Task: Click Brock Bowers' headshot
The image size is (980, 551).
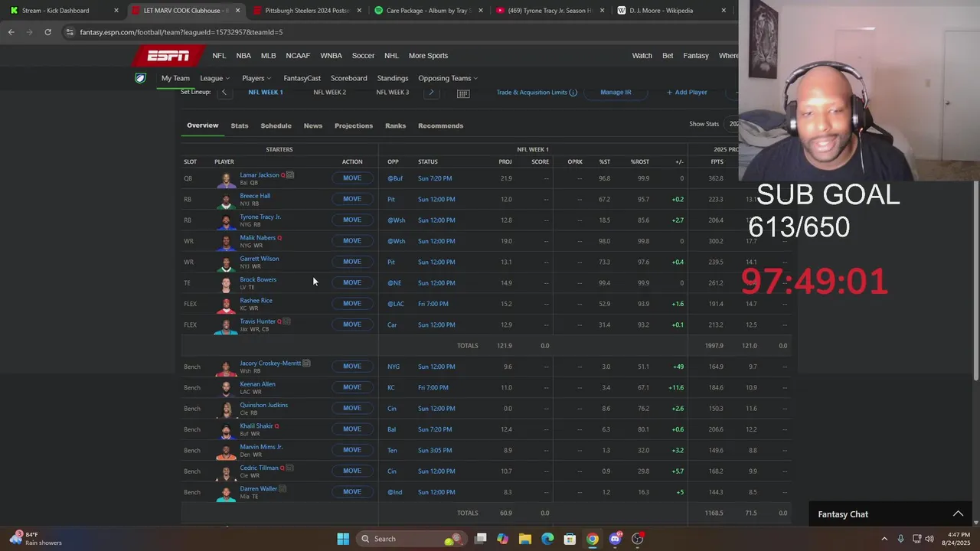Action: coord(226,284)
